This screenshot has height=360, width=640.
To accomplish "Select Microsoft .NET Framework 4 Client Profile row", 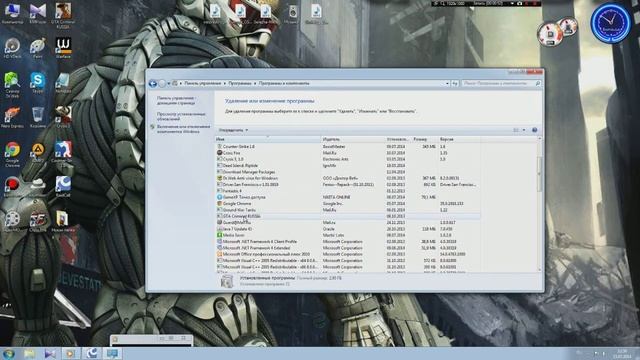I will click(348, 242).
